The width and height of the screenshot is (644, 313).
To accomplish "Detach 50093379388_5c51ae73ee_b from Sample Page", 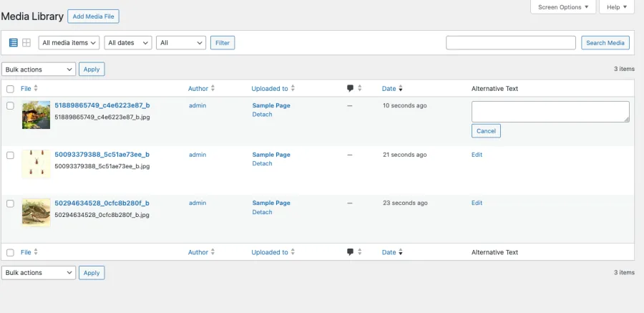I will point(262,164).
